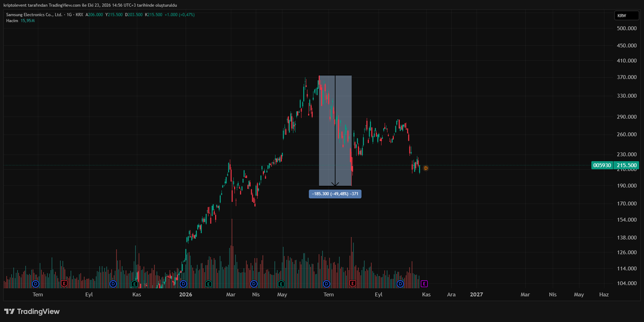Click blue D dividend marker above Tem 2026

(x=326, y=283)
